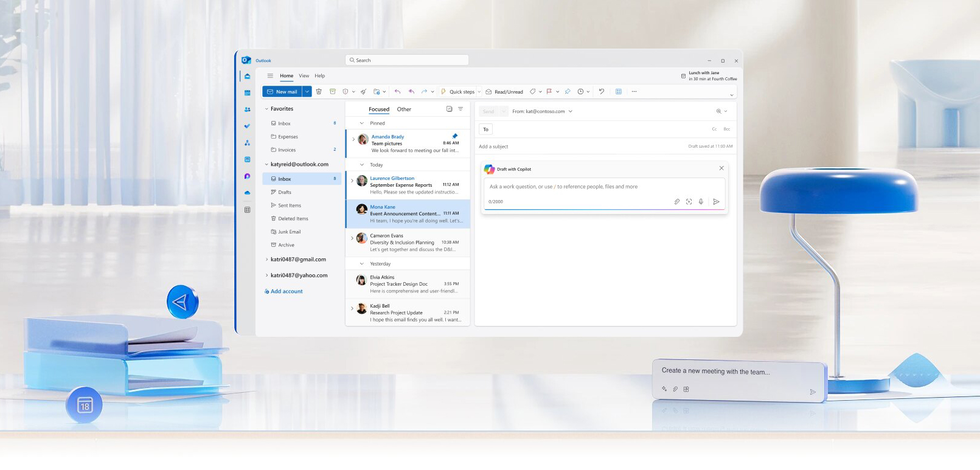Click the Search box

click(x=407, y=60)
